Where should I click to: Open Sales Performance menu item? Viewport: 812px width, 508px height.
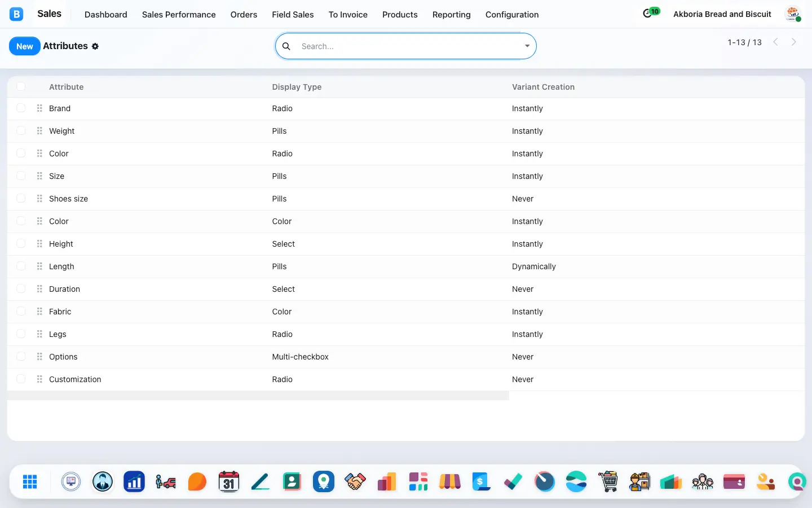coord(179,15)
